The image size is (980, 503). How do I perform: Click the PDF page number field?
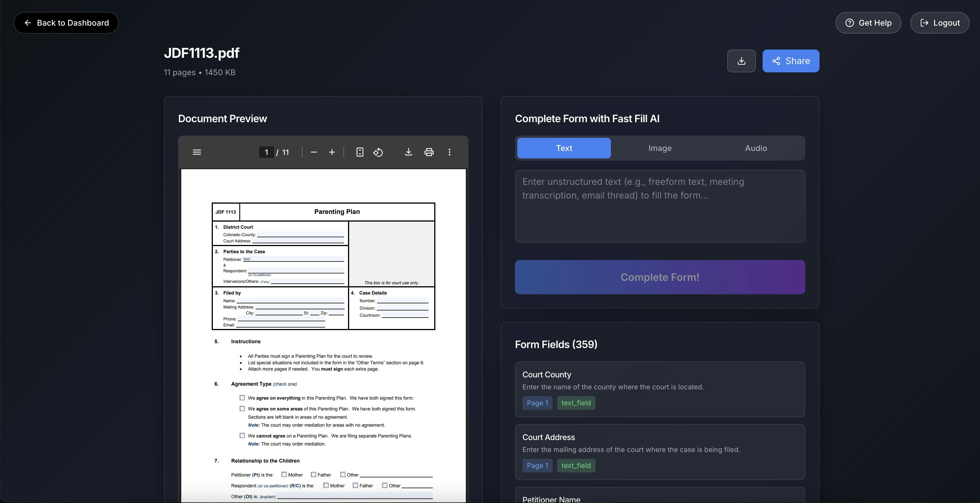266,152
